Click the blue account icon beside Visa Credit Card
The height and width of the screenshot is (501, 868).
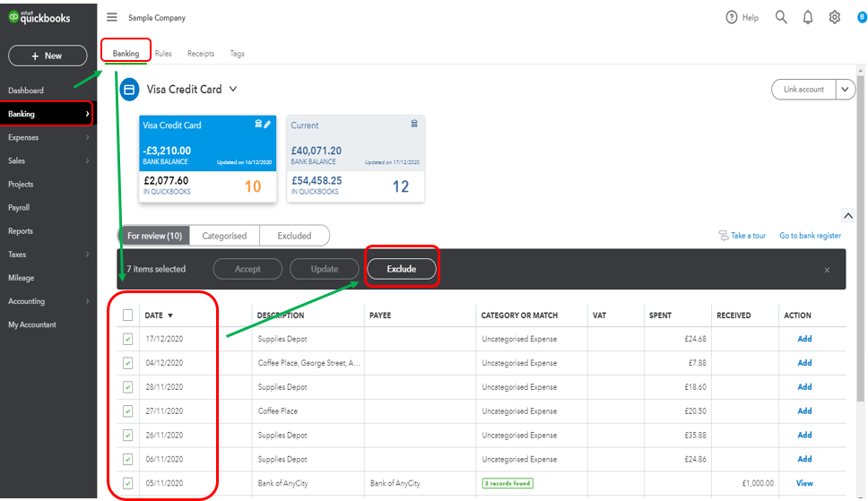coord(129,89)
